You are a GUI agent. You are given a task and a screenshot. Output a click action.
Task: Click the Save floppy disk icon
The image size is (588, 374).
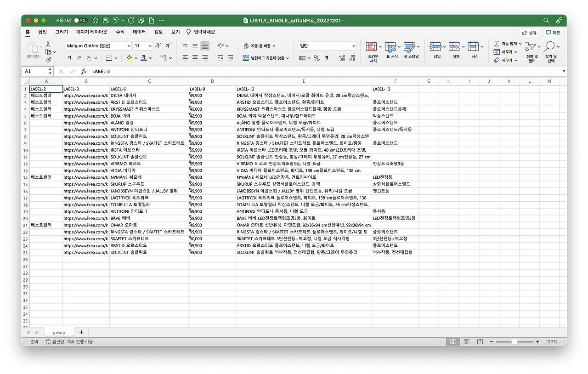click(106, 20)
